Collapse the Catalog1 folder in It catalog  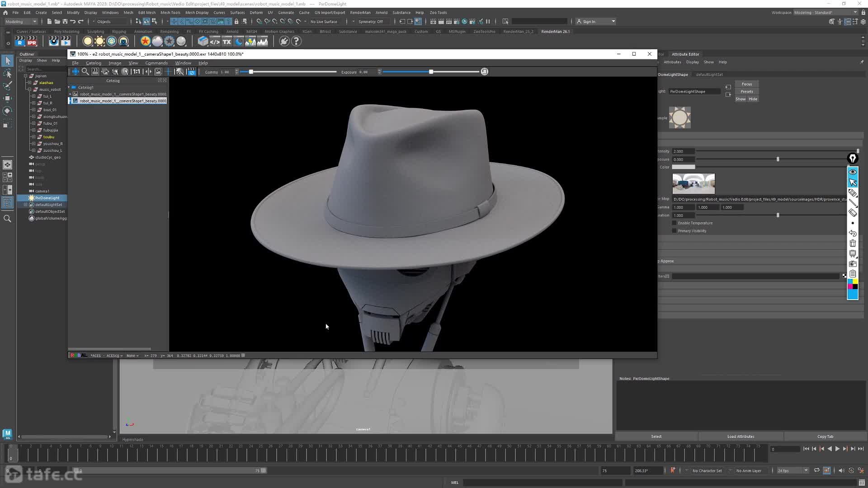(x=69, y=87)
